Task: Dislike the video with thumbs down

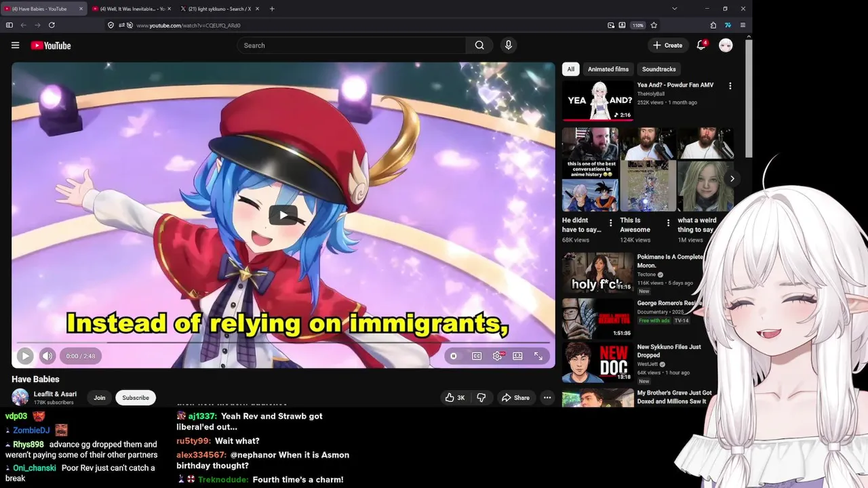Action: (x=481, y=398)
